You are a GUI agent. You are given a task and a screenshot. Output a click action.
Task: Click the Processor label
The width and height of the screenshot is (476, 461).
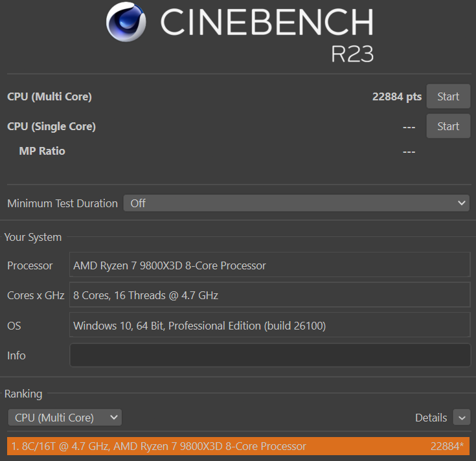click(x=30, y=265)
